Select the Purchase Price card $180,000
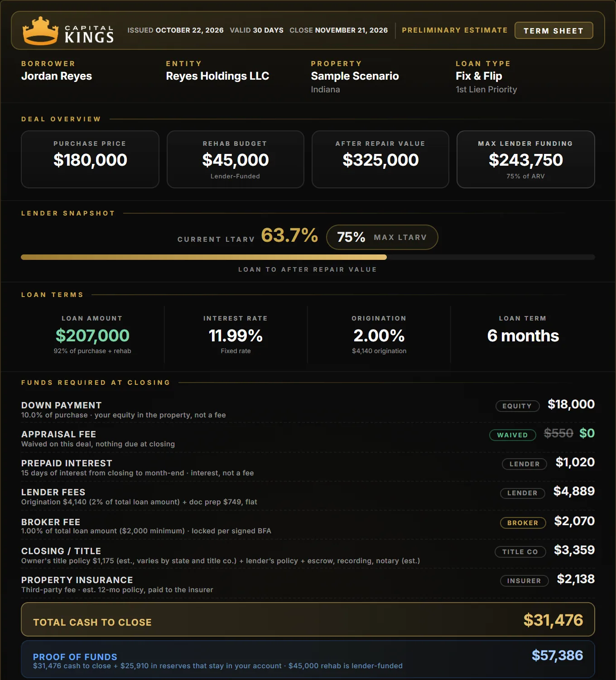This screenshot has width=616, height=680. tap(90, 159)
